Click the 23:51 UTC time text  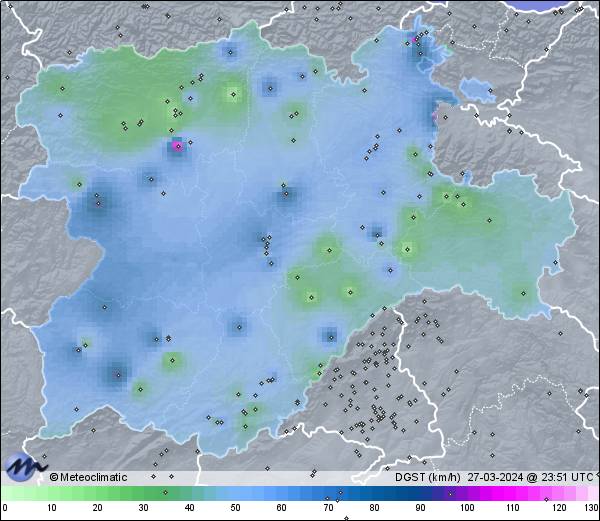(567, 477)
